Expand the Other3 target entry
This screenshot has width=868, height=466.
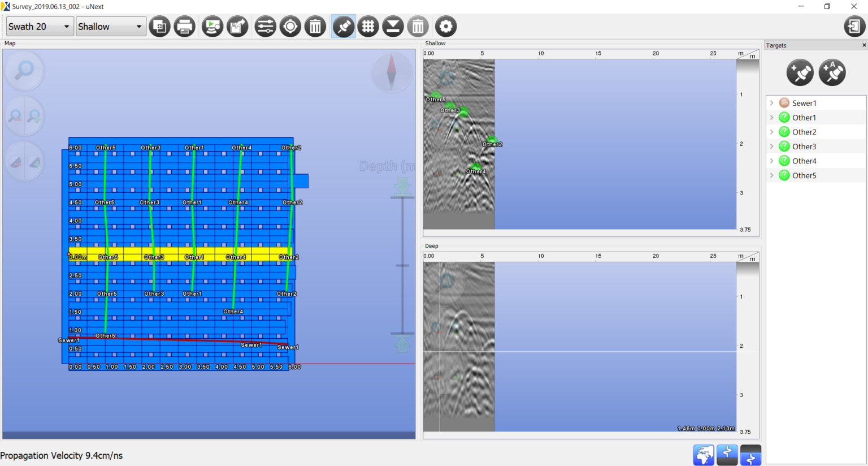[x=772, y=146]
